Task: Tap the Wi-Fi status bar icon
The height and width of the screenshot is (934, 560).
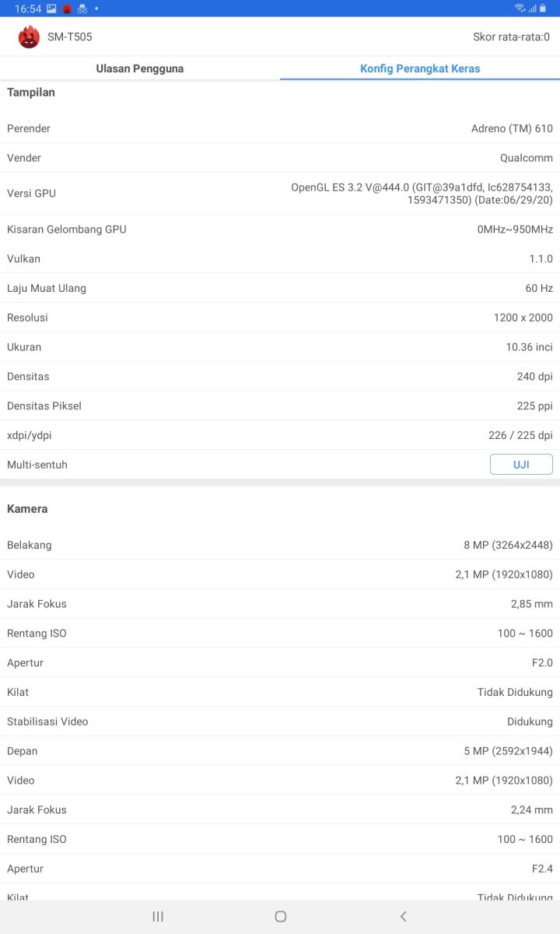Action: coord(520,9)
